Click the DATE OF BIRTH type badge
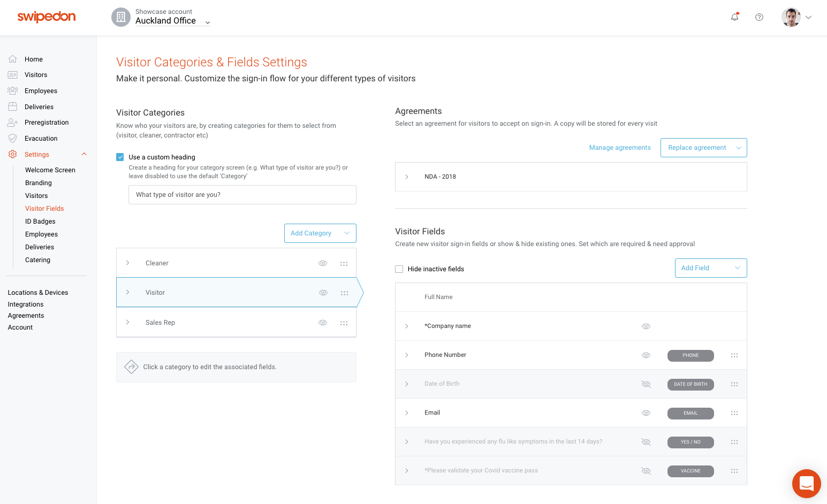This screenshot has height=504, width=827. (691, 384)
